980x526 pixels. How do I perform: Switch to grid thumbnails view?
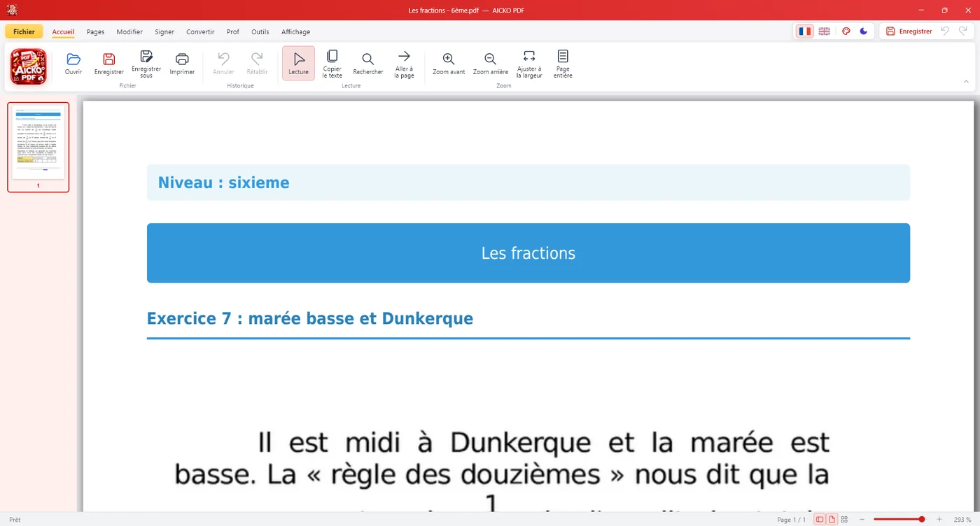[x=844, y=520]
